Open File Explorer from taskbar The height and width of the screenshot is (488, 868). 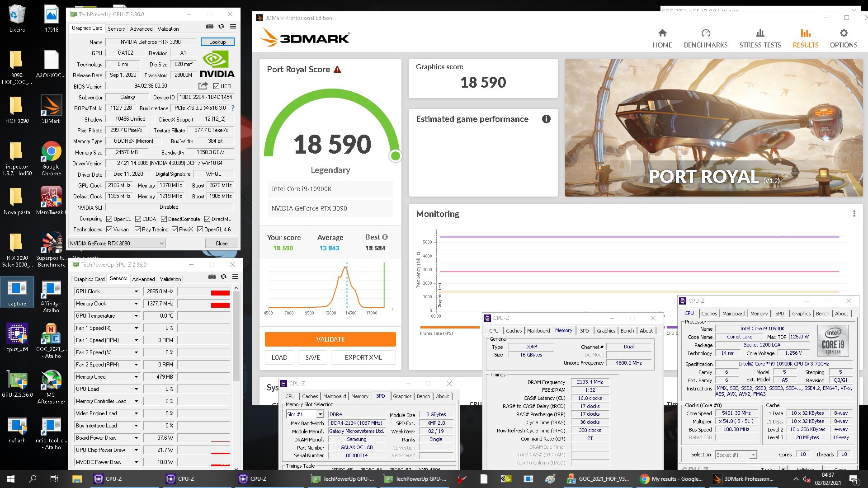pyautogui.click(x=77, y=479)
